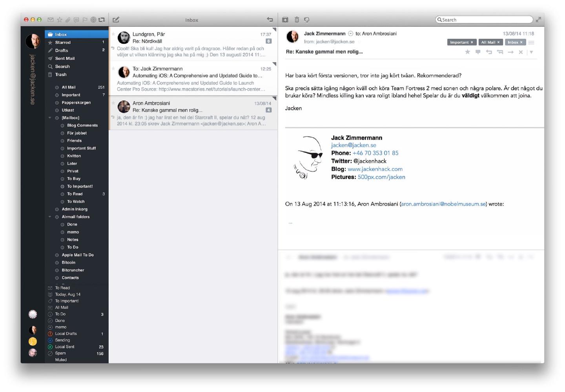Screen dimensions: 565x392
Task: Open the Lundgren, Pär email
Action: click(193, 44)
